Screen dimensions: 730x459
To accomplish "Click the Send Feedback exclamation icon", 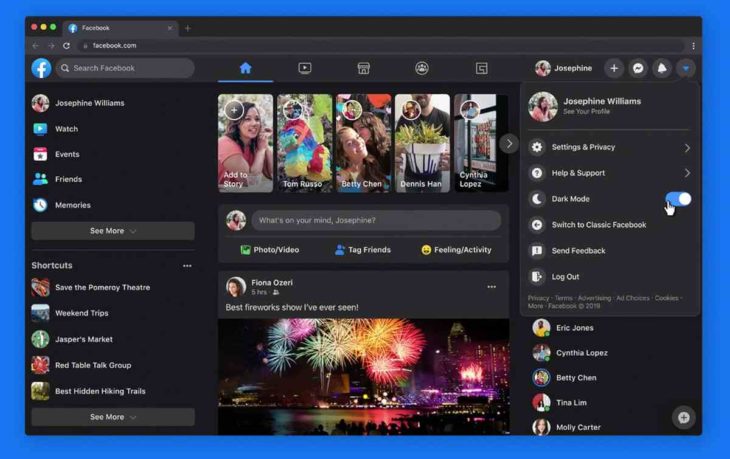I will pyautogui.click(x=537, y=251).
